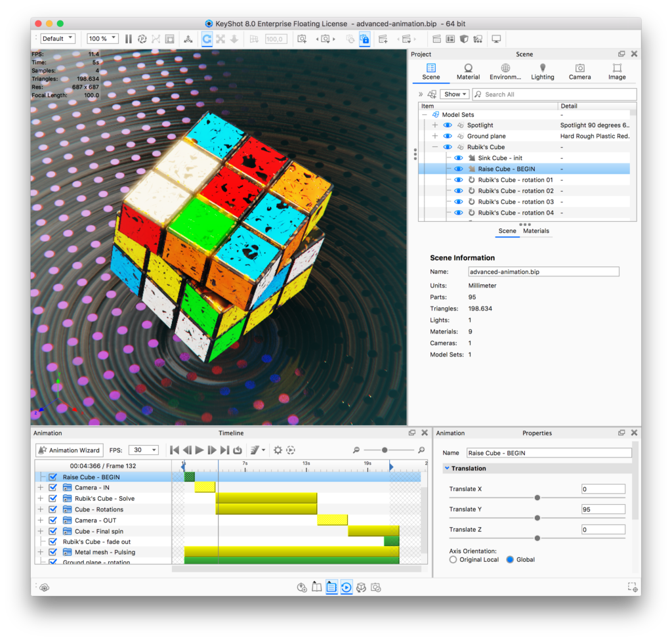This screenshot has height=640, width=672.
Task: Select the Original Local axis orientation
Action: 453,560
